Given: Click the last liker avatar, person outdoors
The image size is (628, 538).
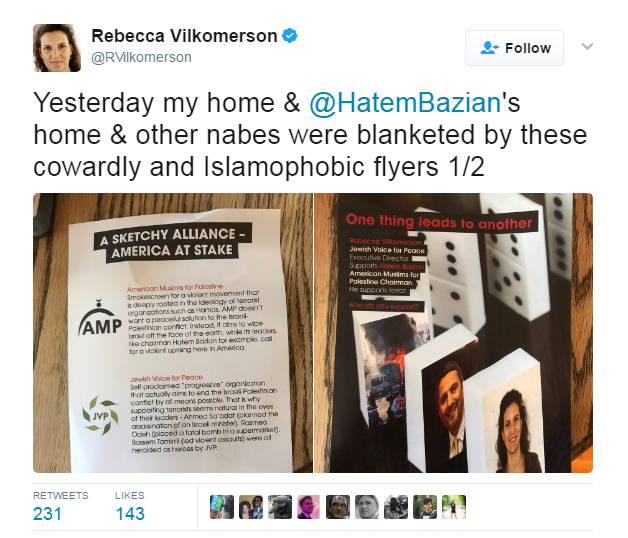Looking at the screenshot, I should pyautogui.click(x=454, y=507).
